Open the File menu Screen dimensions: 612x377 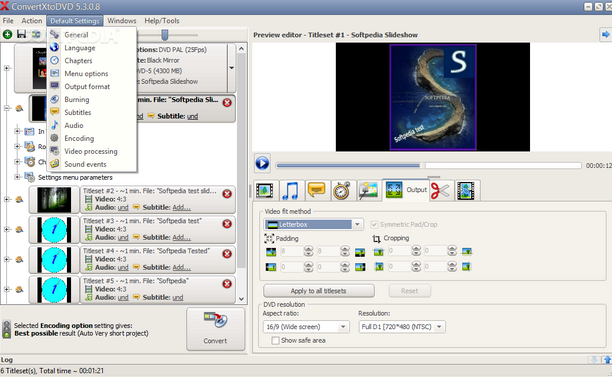[8, 21]
